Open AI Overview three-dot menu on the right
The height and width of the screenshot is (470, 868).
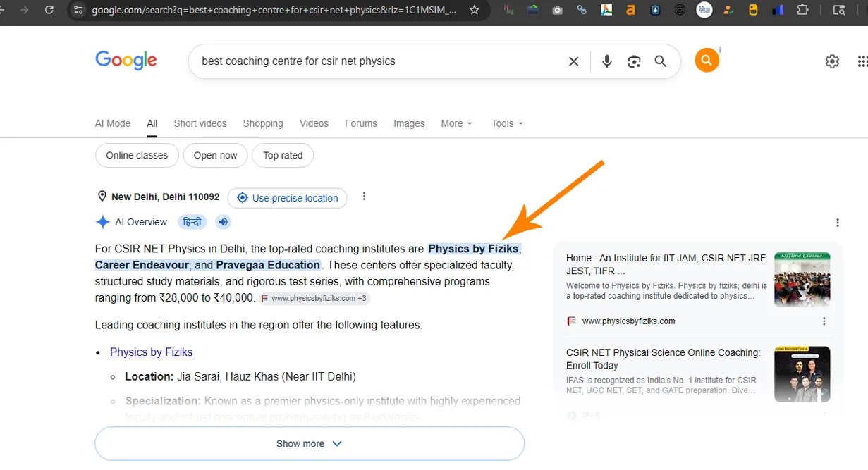[x=838, y=223]
